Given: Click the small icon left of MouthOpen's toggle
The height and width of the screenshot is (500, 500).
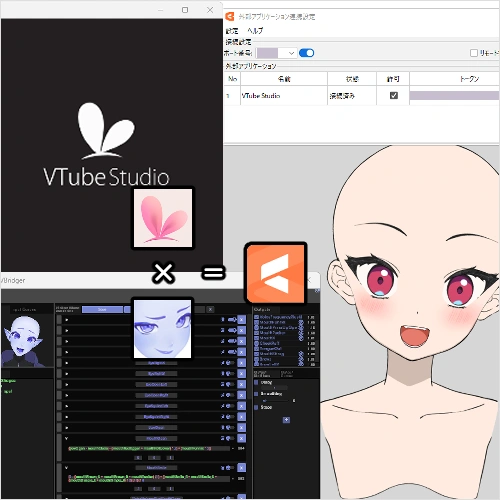Looking at the screenshot, I should click(222, 438).
